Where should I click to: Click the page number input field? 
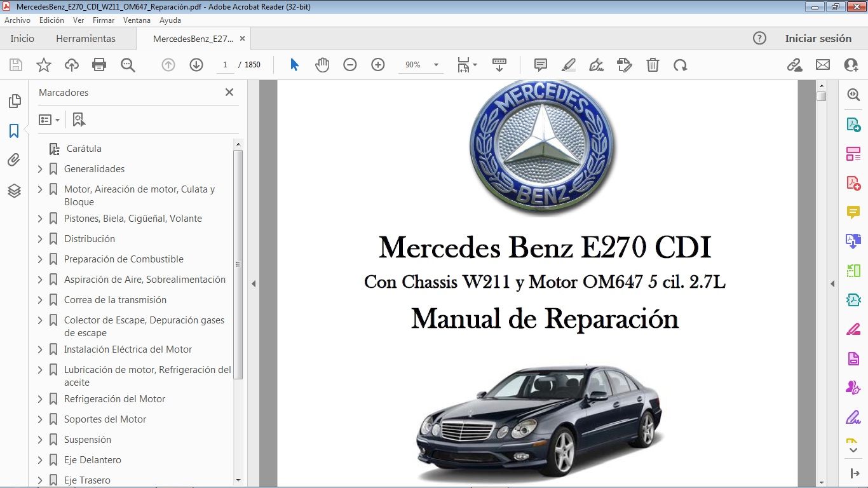pyautogui.click(x=225, y=65)
